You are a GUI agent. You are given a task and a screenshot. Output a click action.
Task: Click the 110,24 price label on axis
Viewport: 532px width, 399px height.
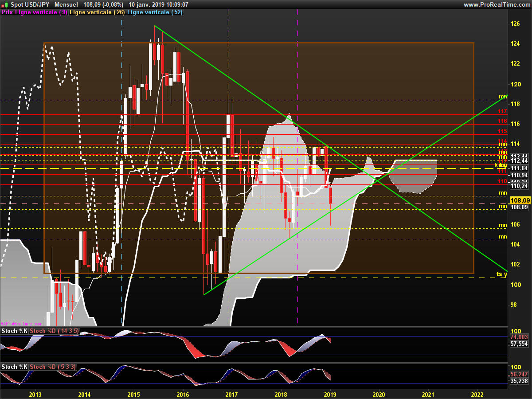click(x=519, y=186)
